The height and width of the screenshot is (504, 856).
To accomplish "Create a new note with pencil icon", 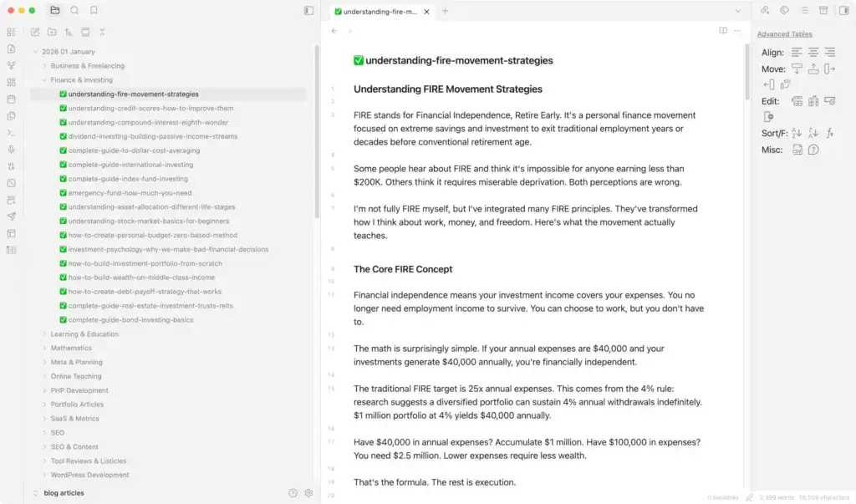I will 35,33.
